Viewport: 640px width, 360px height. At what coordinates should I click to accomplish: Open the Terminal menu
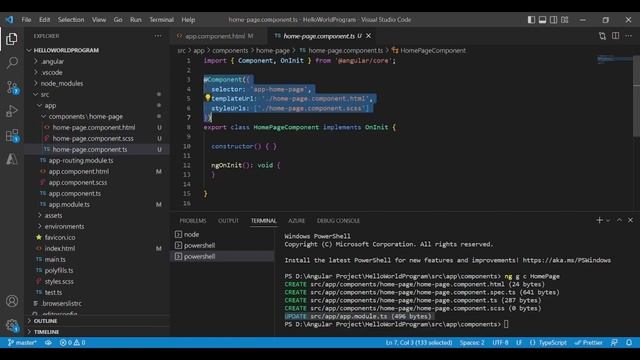click(x=161, y=20)
